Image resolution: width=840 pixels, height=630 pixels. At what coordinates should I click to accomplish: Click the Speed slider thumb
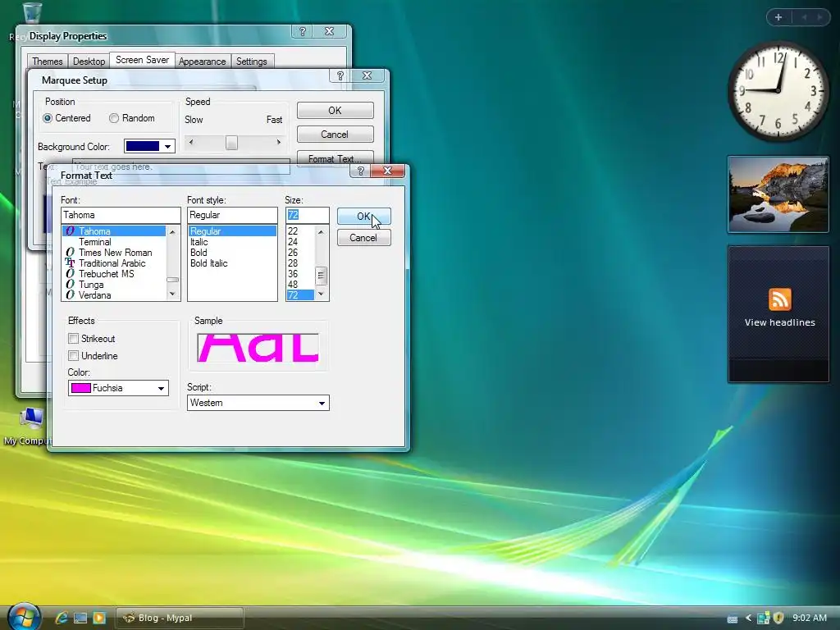point(231,143)
